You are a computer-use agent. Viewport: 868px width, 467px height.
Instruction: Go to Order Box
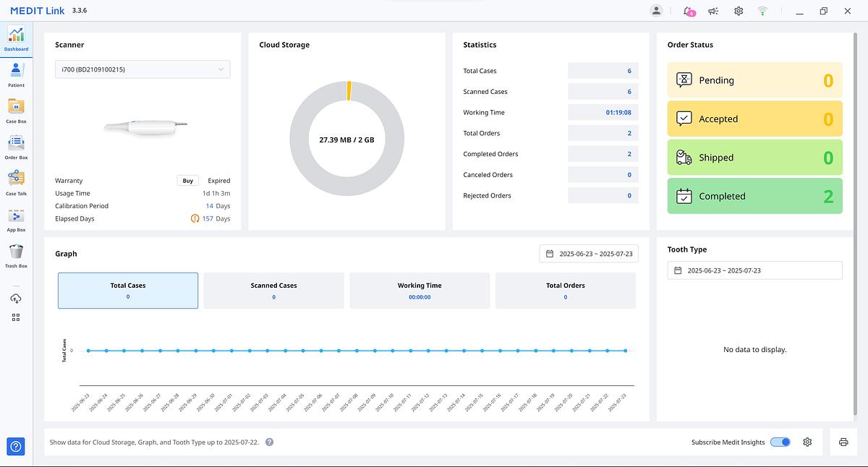16,146
